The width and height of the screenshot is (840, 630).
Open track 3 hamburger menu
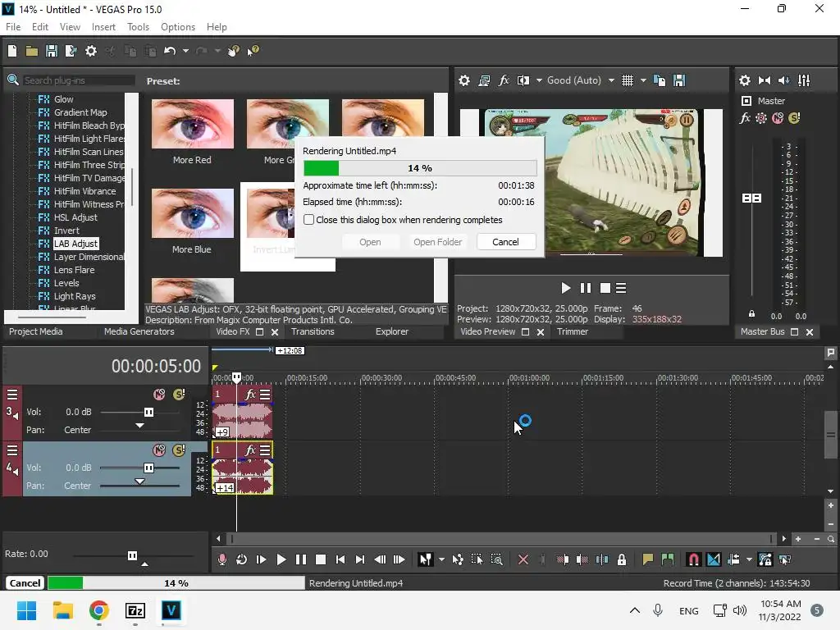(x=12, y=395)
